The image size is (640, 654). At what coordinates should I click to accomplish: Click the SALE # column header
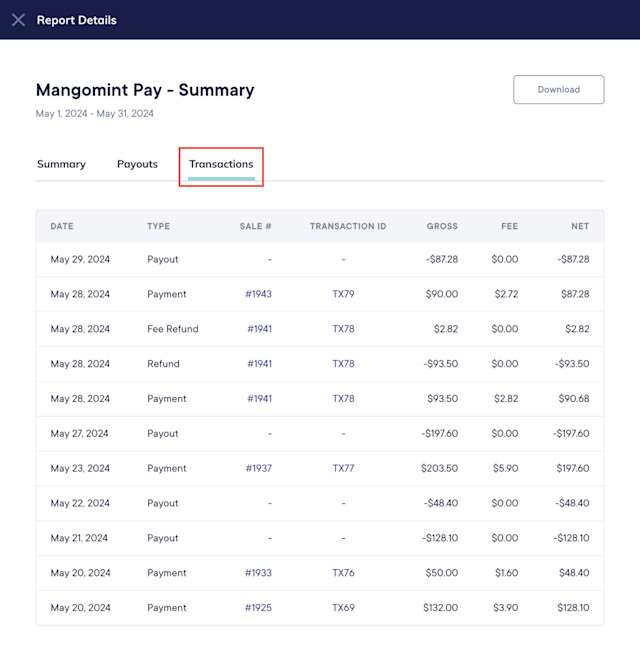(255, 226)
